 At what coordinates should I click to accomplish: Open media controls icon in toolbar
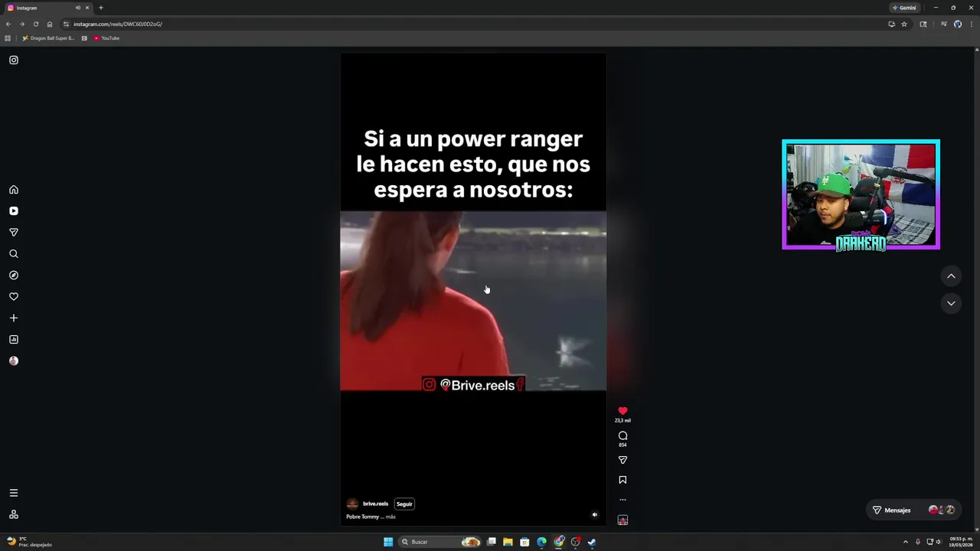point(943,24)
